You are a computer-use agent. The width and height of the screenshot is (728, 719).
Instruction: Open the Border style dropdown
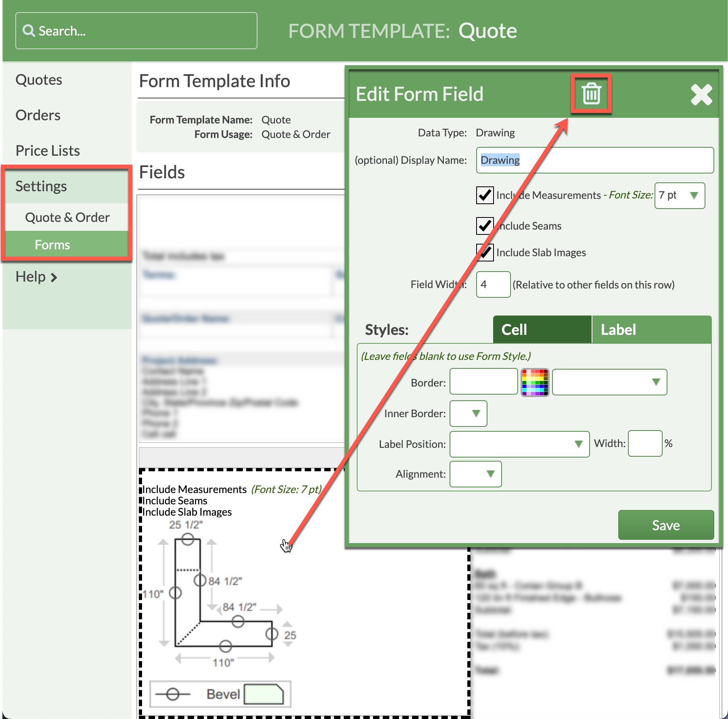609,382
